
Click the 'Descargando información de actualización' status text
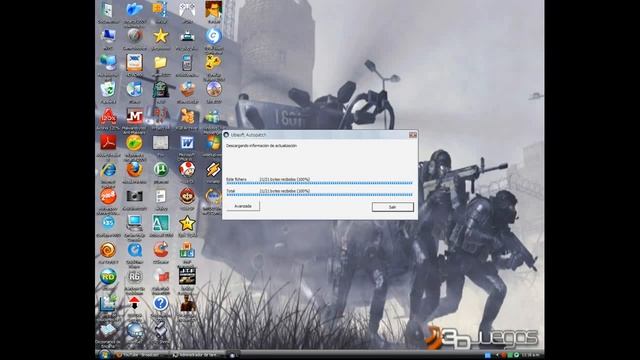coord(262,146)
